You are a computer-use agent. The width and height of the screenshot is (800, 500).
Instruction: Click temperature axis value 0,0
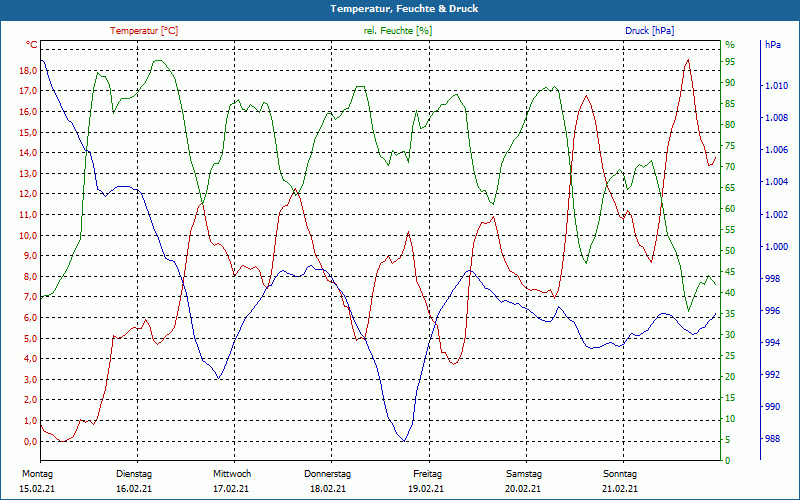tap(30, 441)
